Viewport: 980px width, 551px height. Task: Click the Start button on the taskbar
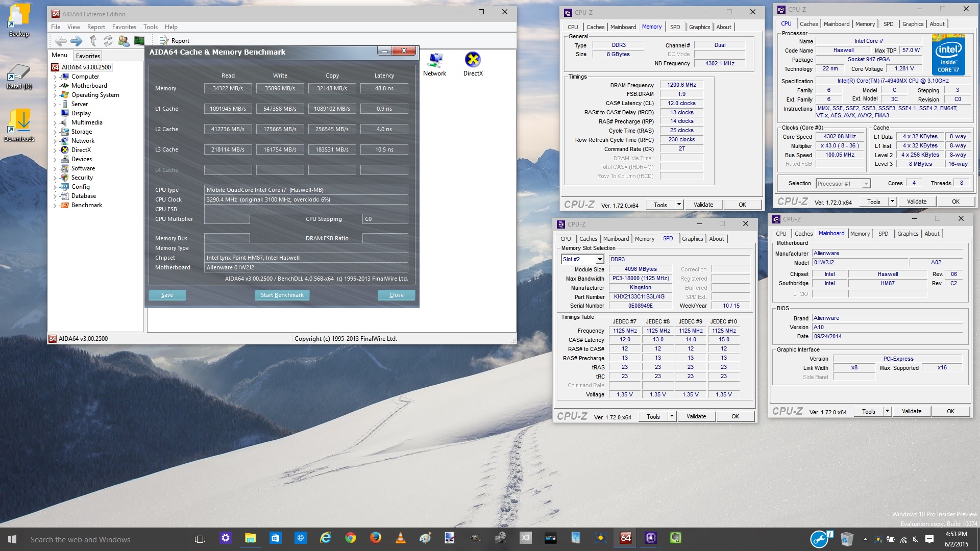pyautogui.click(x=12, y=539)
